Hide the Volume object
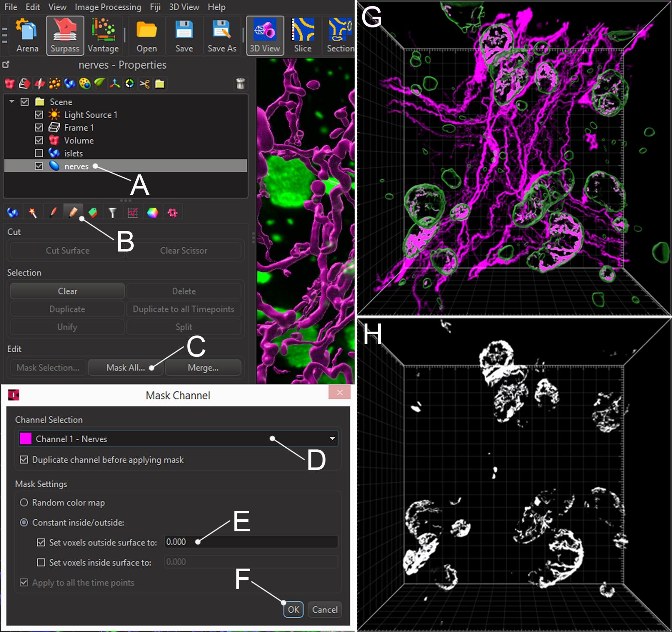The height and width of the screenshot is (632, 672). pyautogui.click(x=39, y=141)
